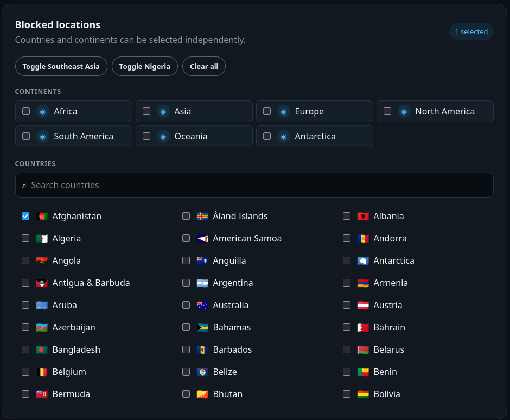This screenshot has width=510, height=420.
Task: Click the Armenia country label
Action: [x=391, y=283]
